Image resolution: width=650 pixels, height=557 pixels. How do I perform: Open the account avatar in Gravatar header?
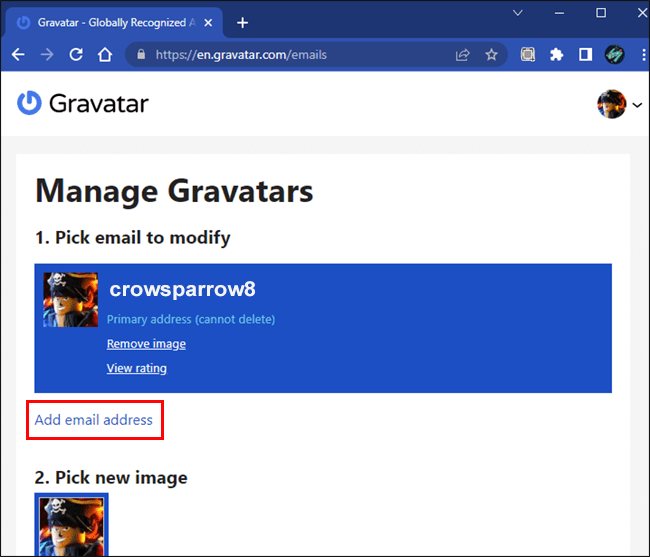(x=611, y=104)
